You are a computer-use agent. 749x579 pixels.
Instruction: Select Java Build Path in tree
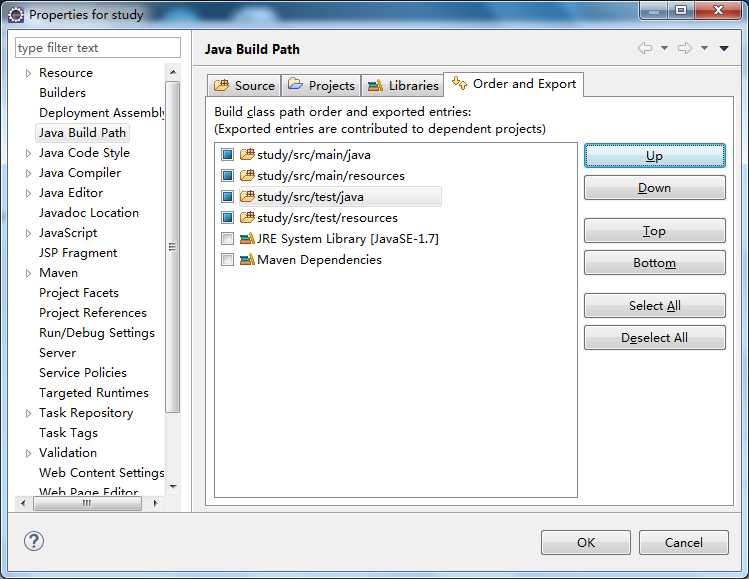pyautogui.click(x=82, y=133)
